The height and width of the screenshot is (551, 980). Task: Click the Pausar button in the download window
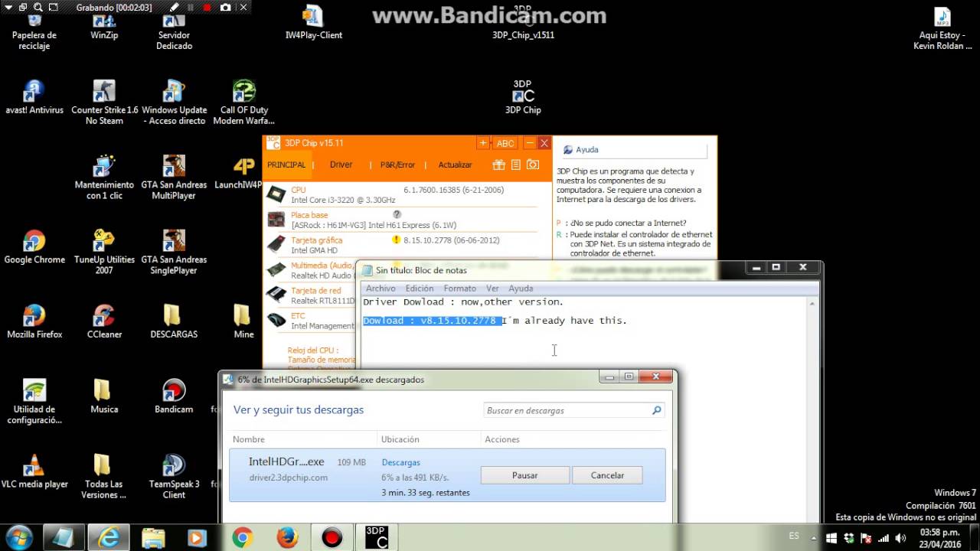click(524, 475)
